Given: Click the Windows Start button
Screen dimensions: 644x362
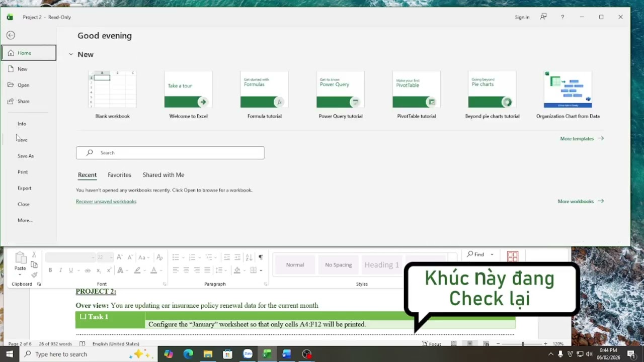Looking at the screenshot, I should (x=9, y=354).
